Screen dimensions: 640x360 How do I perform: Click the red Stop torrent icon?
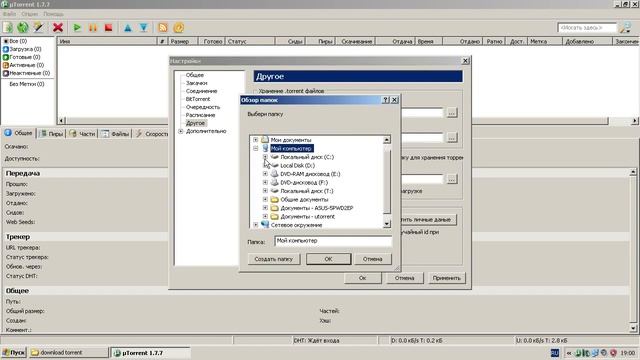point(108,27)
